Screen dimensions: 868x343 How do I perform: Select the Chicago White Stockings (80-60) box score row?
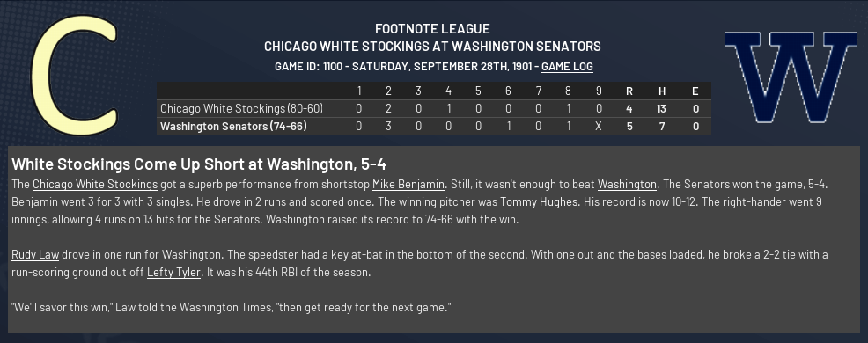click(433, 108)
